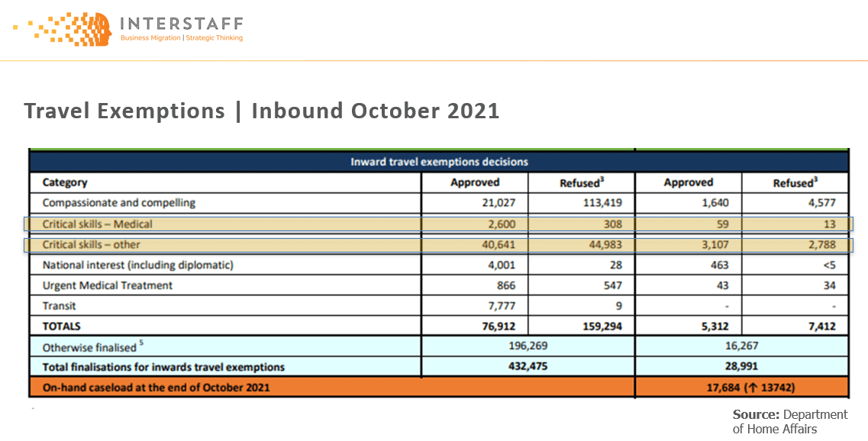The width and height of the screenshot is (868, 441).
Task: Click the Category column header
Action: pos(65,182)
